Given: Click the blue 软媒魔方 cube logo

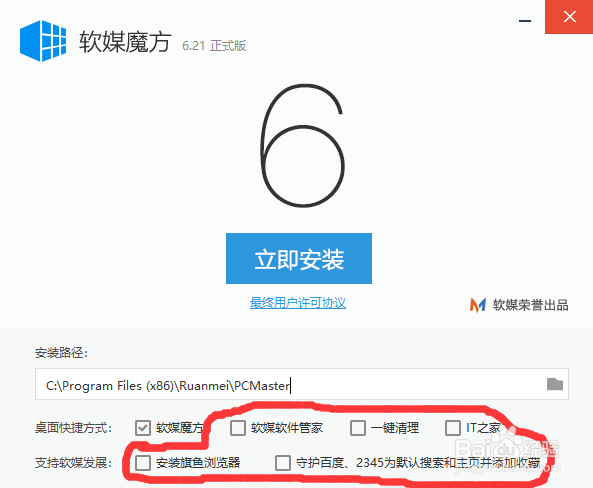Looking at the screenshot, I should (x=43, y=40).
